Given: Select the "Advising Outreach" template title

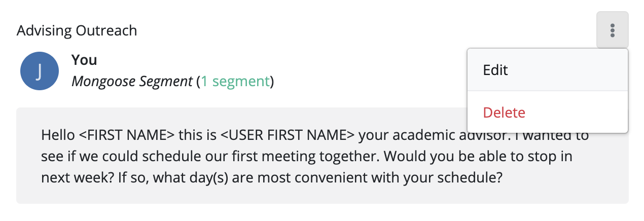Looking at the screenshot, I should point(77,30).
